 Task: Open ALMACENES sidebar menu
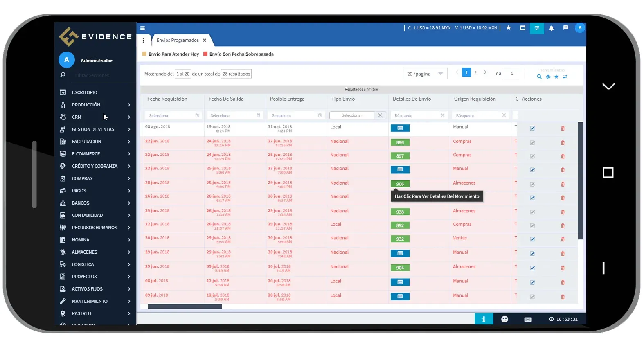coord(95,252)
